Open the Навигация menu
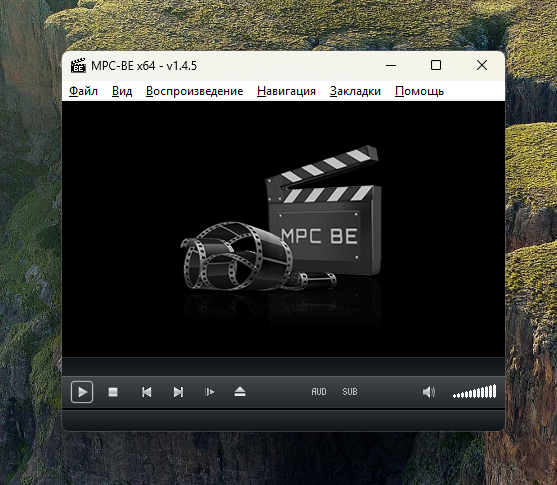The image size is (557, 485). 286,91
